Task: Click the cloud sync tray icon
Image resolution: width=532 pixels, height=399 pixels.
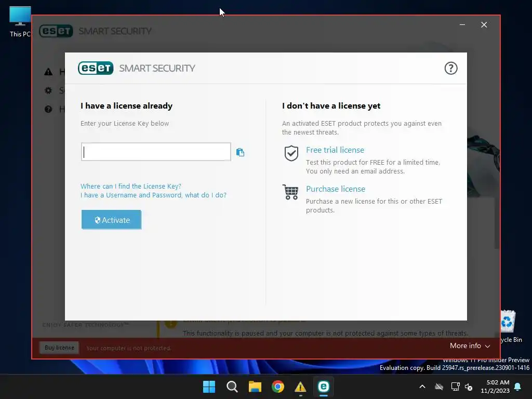Action: (438, 387)
